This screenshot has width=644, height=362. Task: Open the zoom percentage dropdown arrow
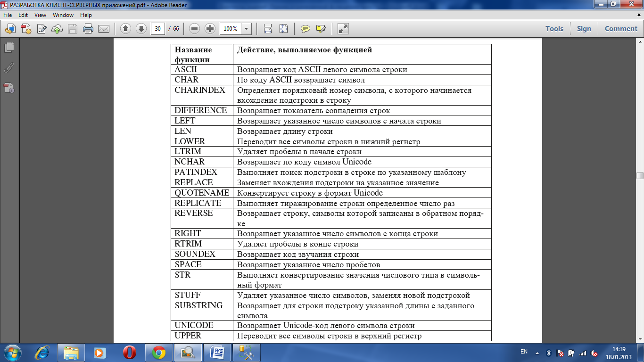247,29
